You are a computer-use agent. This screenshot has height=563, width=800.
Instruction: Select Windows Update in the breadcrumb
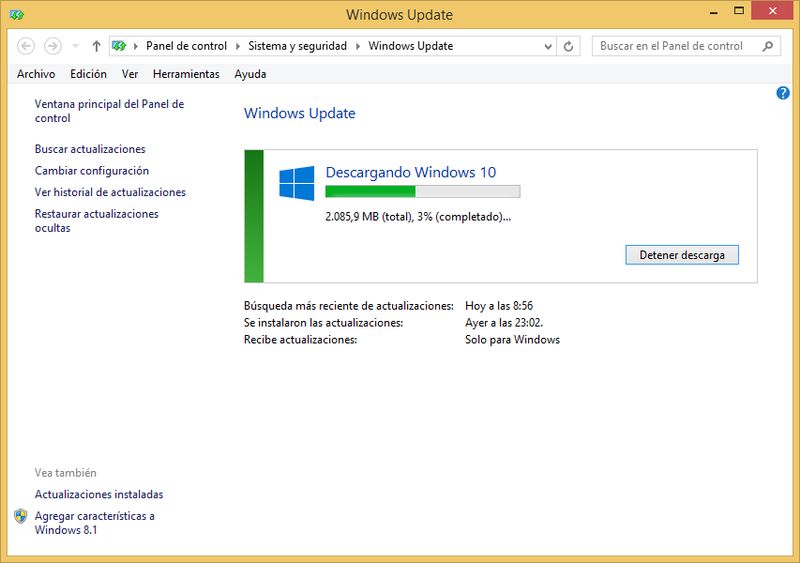[411, 46]
